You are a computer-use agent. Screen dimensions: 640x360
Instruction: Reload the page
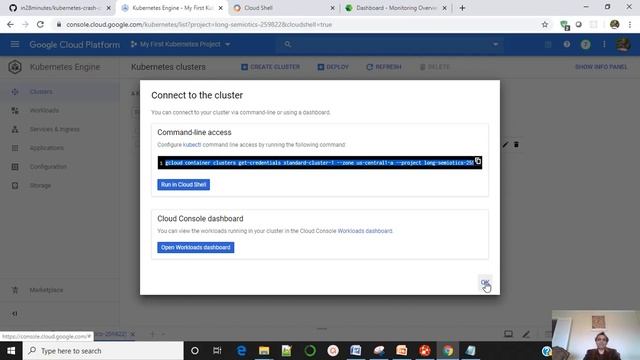(40, 24)
